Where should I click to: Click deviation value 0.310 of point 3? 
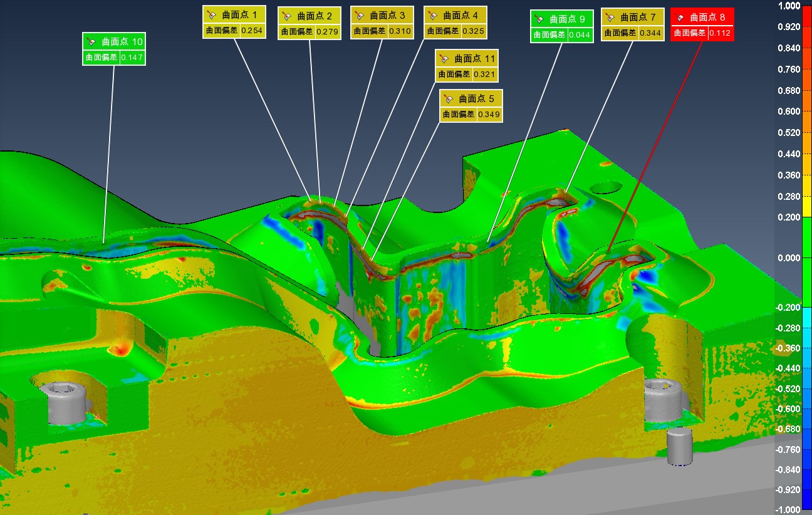pyautogui.click(x=400, y=31)
